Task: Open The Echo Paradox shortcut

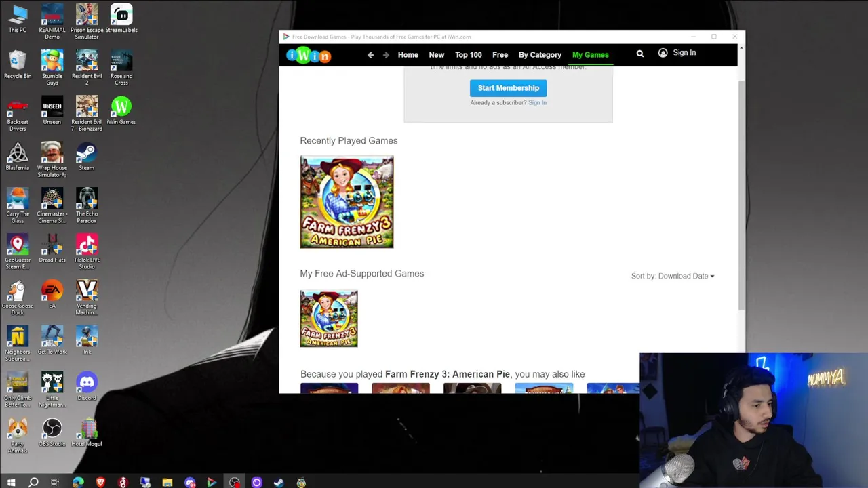Action: [x=87, y=206]
